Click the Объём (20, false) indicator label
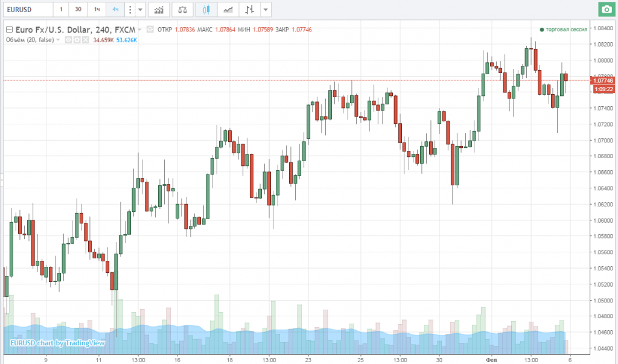 tap(30, 40)
